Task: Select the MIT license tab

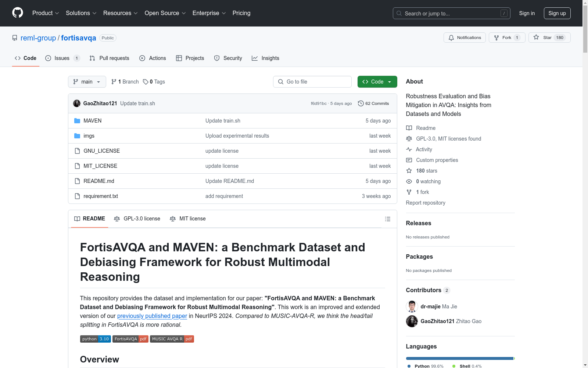Action: pyautogui.click(x=188, y=219)
